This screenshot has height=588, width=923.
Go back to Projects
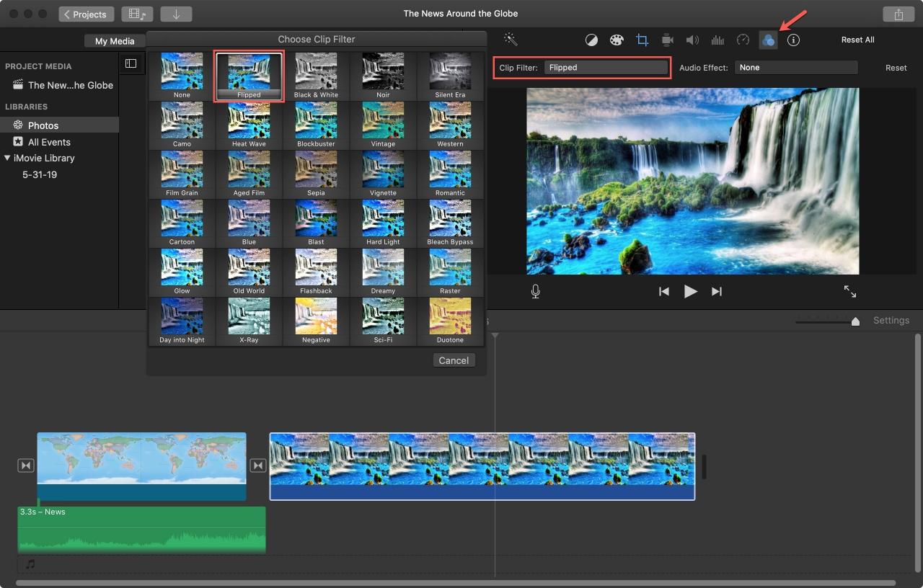coord(86,14)
